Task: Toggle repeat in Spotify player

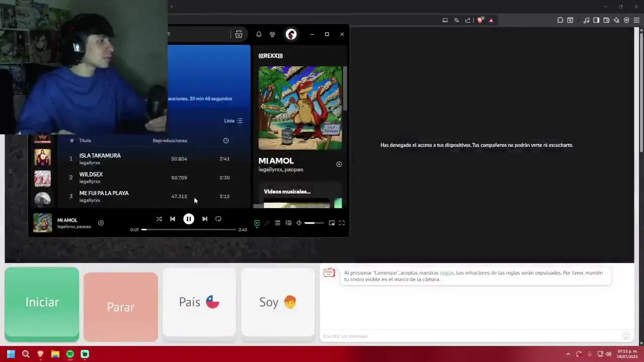Action: tap(218, 219)
